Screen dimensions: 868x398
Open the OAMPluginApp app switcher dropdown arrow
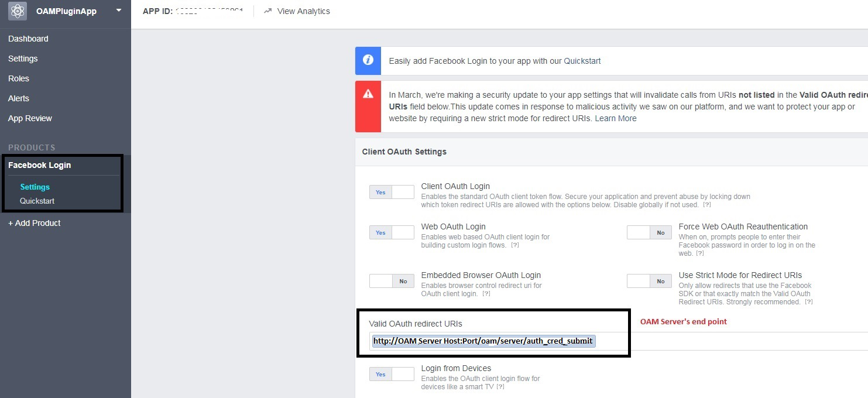pos(119,10)
